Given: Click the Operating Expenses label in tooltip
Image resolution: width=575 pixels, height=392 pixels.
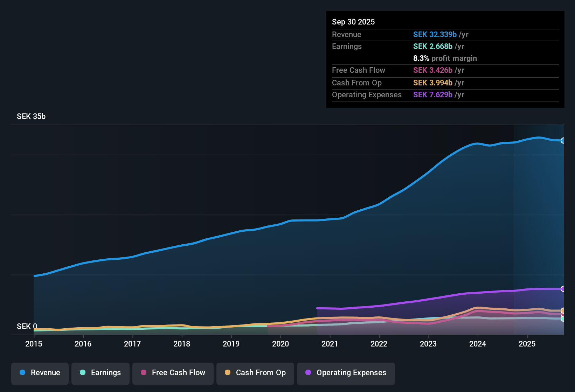Looking at the screenshot, I should click(x=367, y=94).
